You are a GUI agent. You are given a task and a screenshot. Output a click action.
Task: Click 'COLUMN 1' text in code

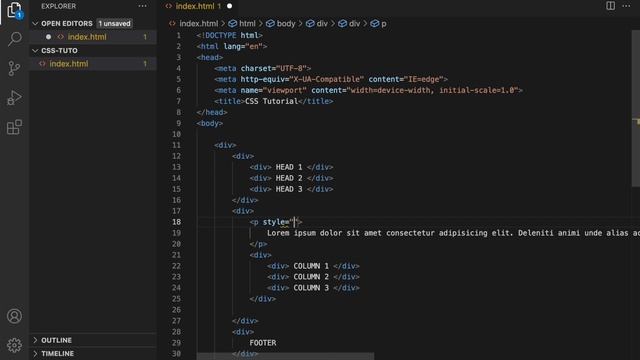tap(311, 266)
